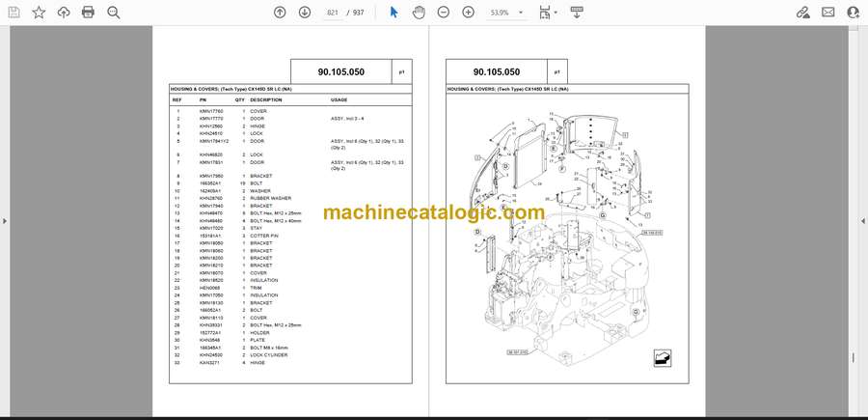
Task: Click ASSY, Incl 3 - 4 usage text
Action: click(x=347, y=119)
